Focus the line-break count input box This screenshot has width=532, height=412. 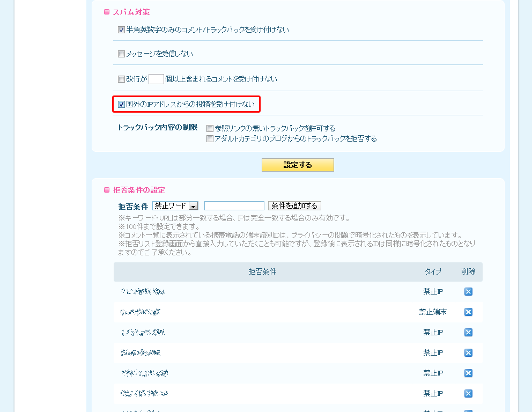157,79
